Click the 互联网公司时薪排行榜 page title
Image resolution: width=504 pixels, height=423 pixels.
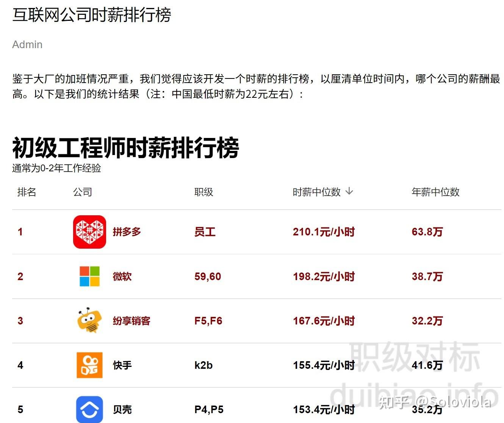click(x=92, y=15)
